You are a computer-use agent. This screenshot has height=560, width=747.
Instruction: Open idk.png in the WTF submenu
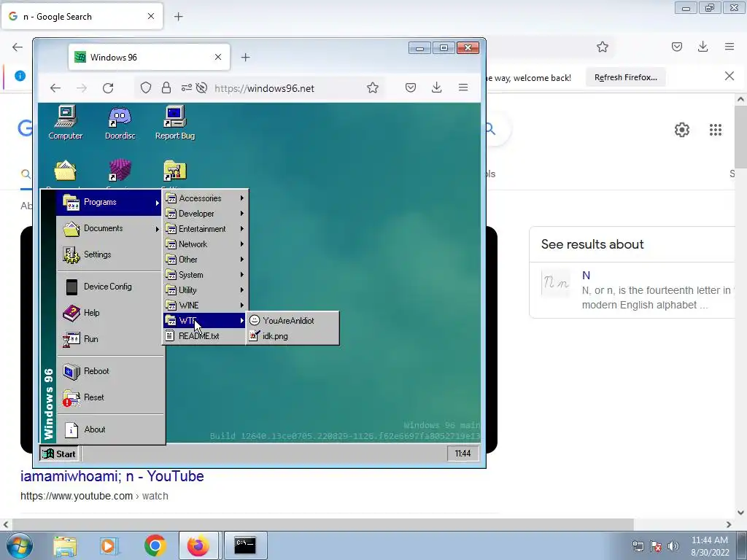click(x=293, y=335)
